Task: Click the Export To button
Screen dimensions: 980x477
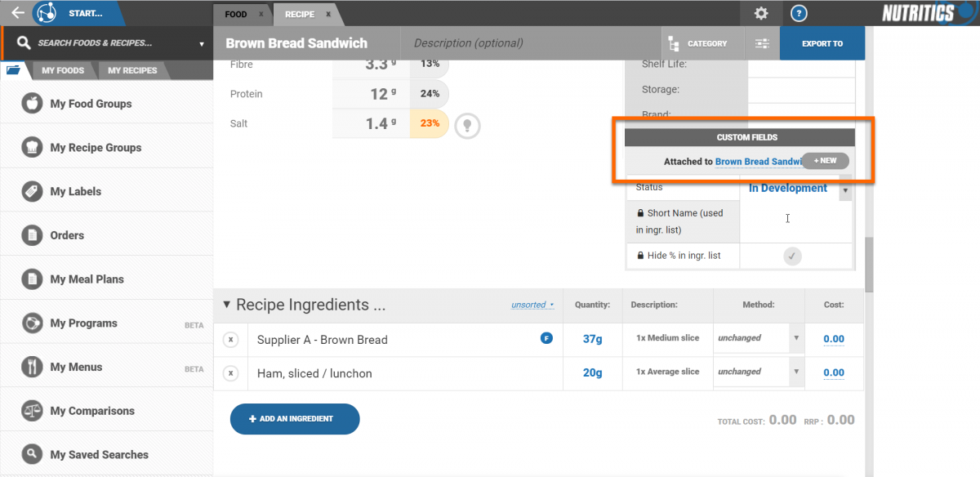Action: pos(822,43)
